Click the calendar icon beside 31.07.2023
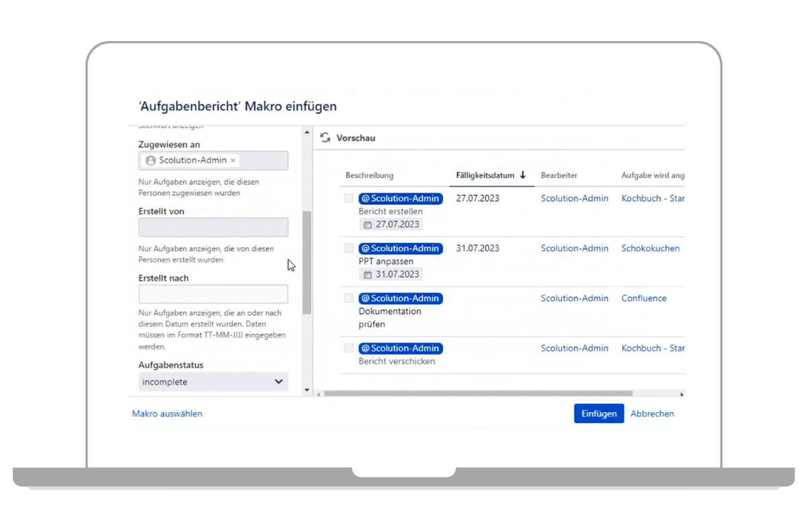This screenshot has height=532, width=808. point(368,274)
